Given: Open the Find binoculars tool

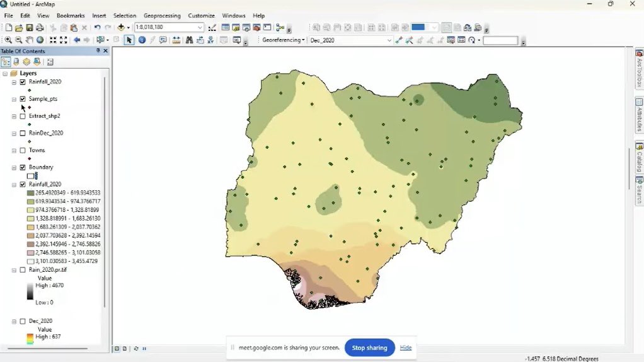Looking at the screenshot, I should click(189, 40).
